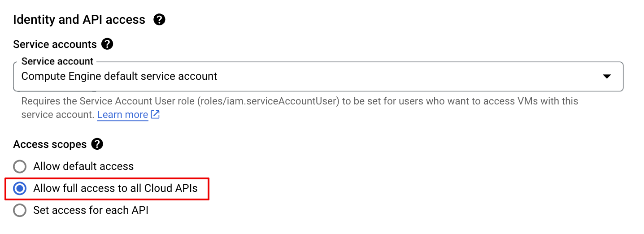This screenshot has height=234, width=644.
Task: Click "Allow full access to all Cloud APIs" label
Action: [115, 189]
